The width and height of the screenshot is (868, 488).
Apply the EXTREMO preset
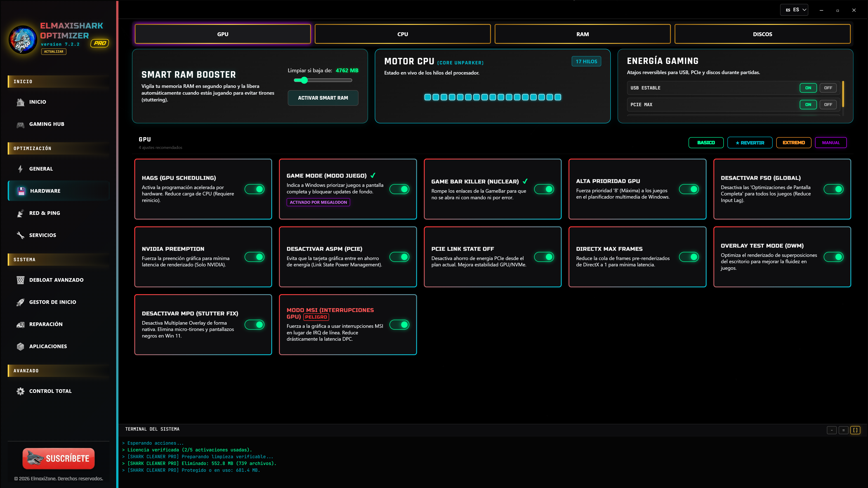(x=794, y=143)
